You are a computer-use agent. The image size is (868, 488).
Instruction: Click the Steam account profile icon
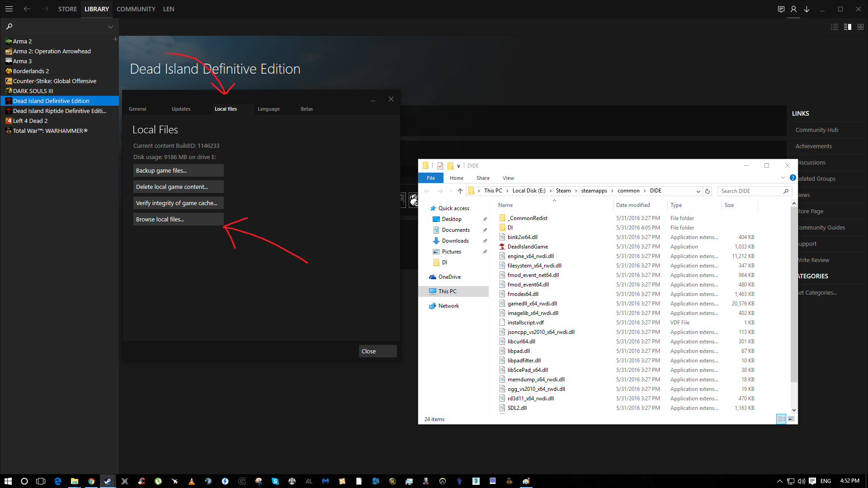click(793, 9)
